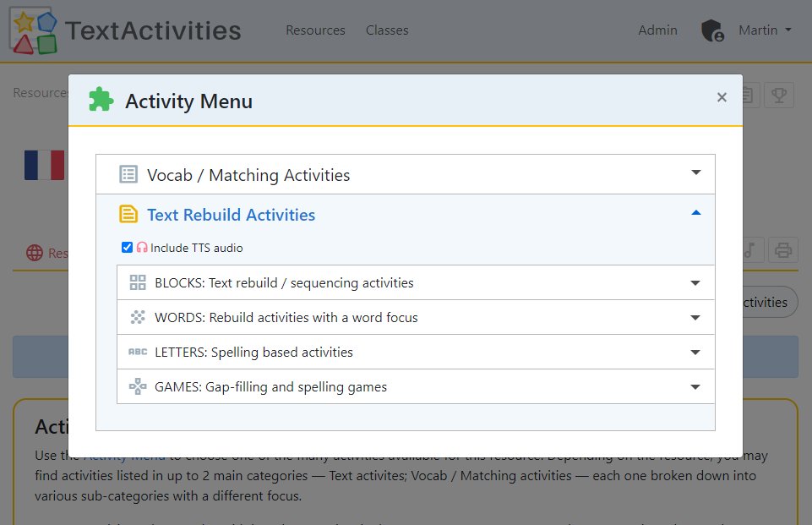The height and width of the screenshot is (525, 812).
Task: Click the WORDS scattered dots icon
Action: pos(138,317)
